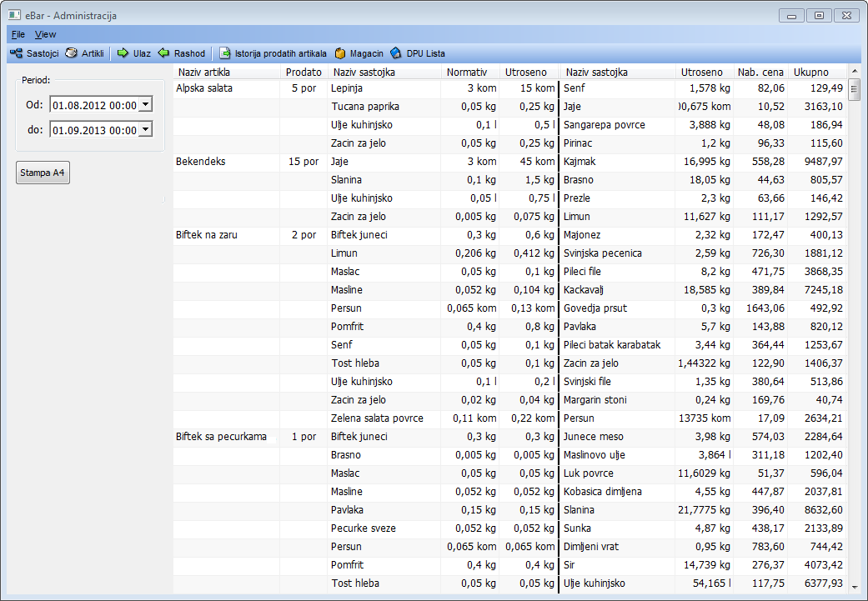Click the eBar application title icon
This screenshot has width=868, height=601.
tap(14, 15)
